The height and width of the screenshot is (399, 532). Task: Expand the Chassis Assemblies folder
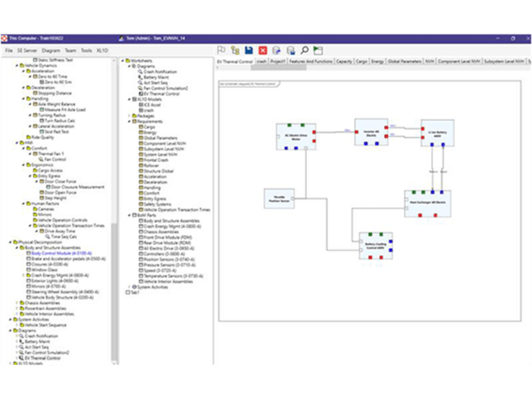tap(17, 303)
